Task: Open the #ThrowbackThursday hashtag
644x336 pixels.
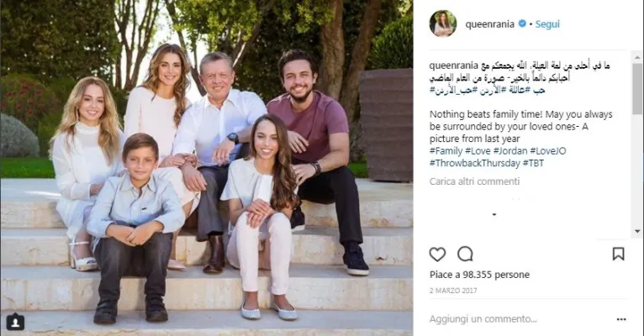Action: 474,163
